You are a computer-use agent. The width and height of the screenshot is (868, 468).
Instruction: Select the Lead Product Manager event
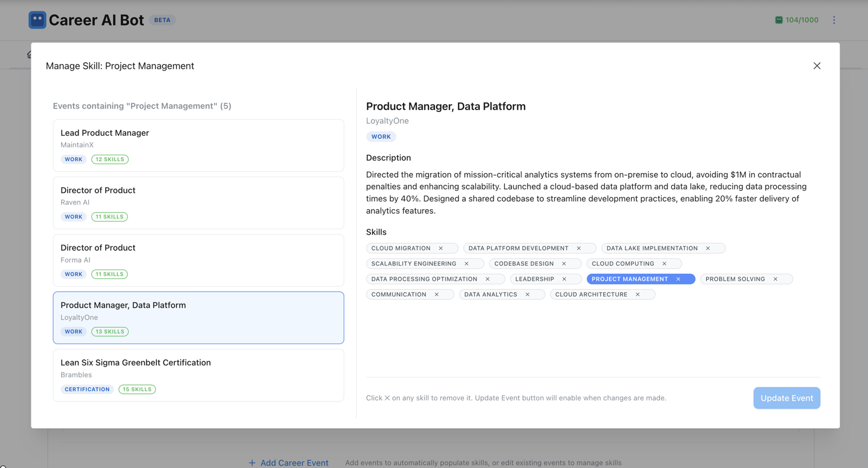click(198, 146)
